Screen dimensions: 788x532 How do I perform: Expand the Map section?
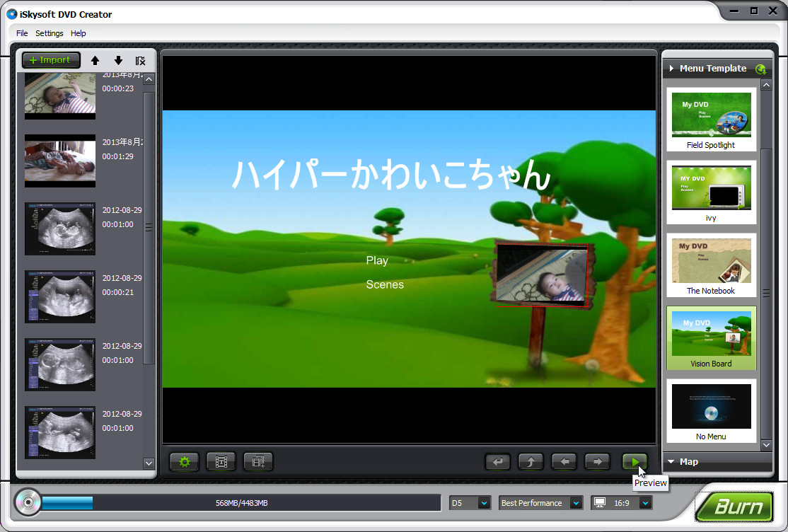click(671, 461)
